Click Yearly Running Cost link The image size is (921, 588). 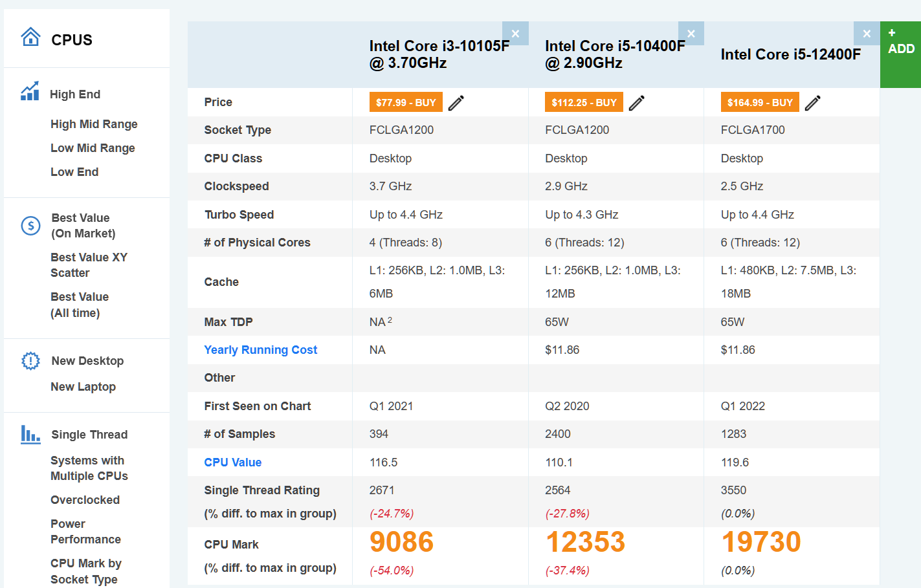pyautogui.click(x=260, y=350)
